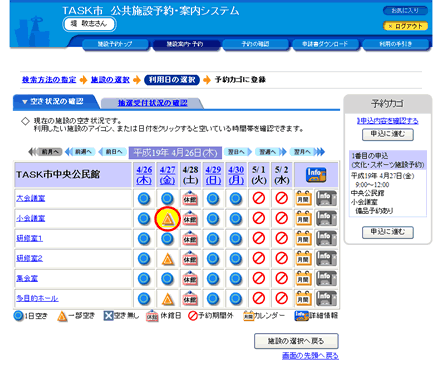Show detail Info icon for 多目的ホール
The image size is (440, 367).
coord(326,299)
